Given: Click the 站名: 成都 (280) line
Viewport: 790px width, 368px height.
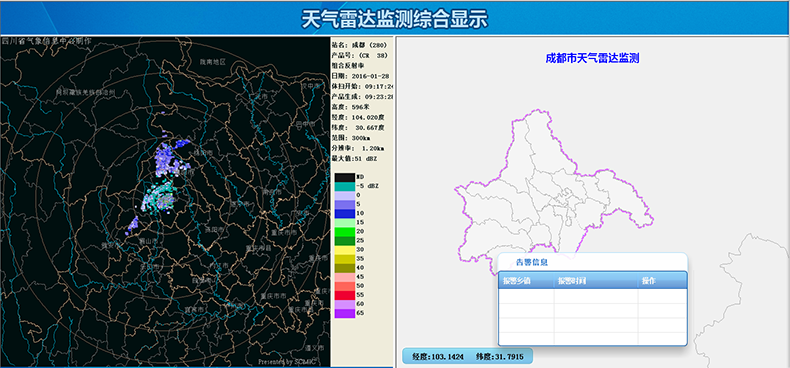Looking at the screenshot, I should pos(359,44).
